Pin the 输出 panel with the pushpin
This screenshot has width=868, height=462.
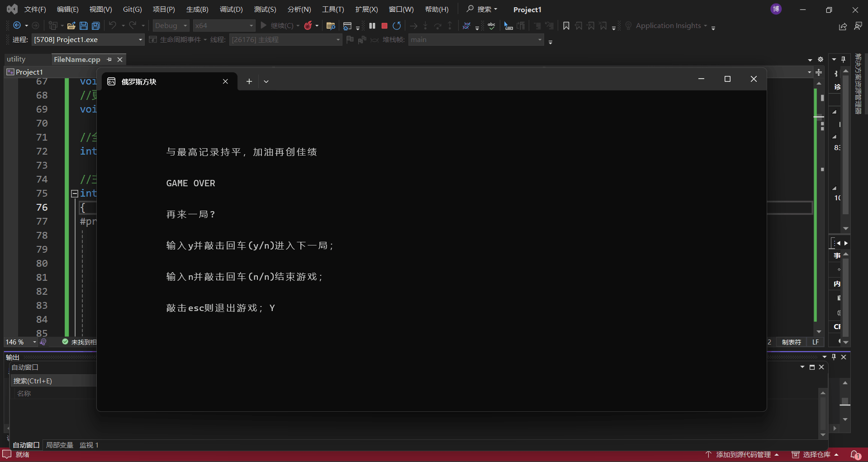834,357
